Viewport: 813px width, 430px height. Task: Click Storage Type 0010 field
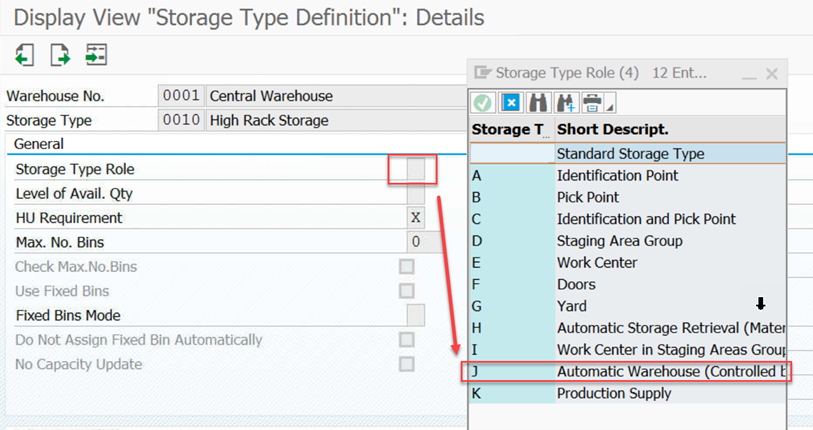click(x=181, y=120)
